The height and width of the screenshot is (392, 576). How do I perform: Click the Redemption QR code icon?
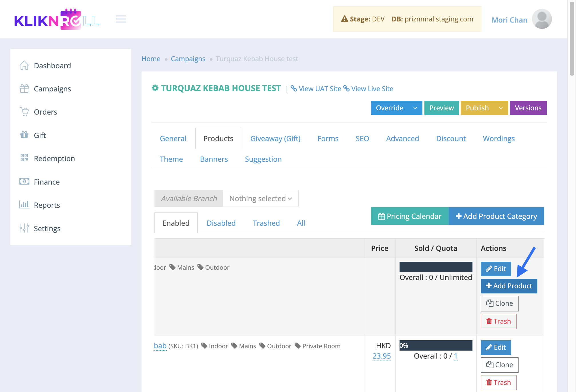[x=24, y=158]
